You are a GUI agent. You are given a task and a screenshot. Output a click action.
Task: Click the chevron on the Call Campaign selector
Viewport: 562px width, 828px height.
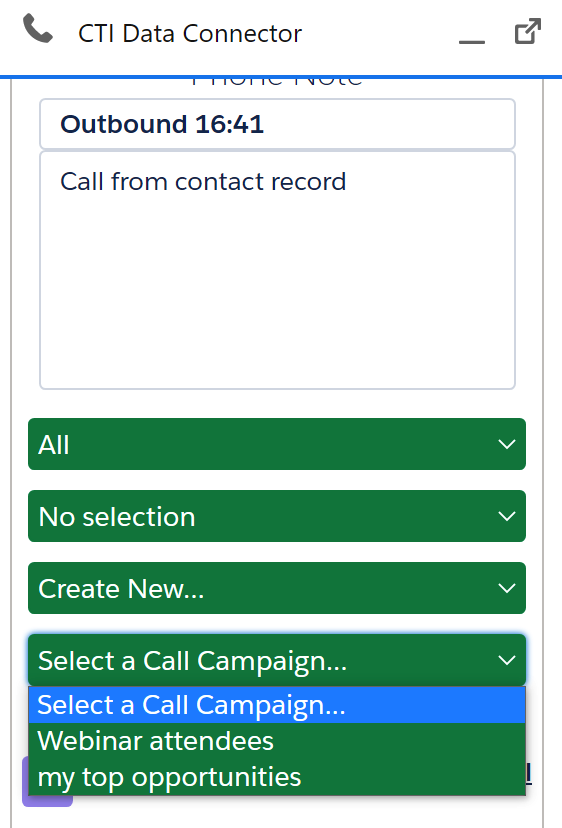[507, 660]
